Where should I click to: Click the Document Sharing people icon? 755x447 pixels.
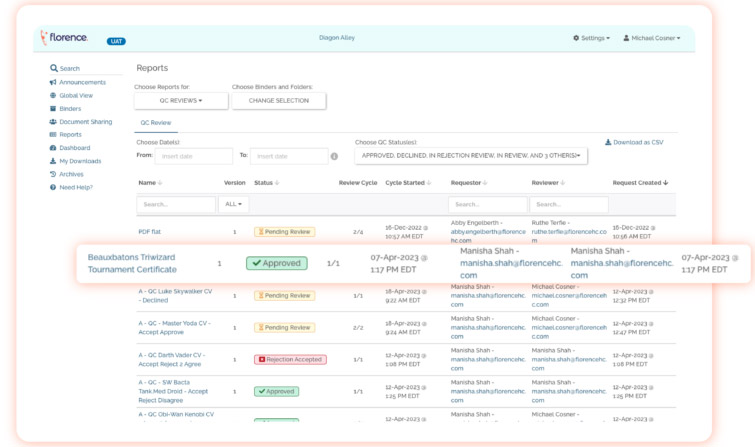pyautogui.click(x=54, y=122)
